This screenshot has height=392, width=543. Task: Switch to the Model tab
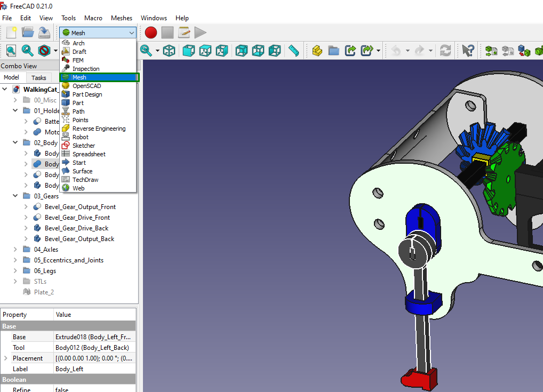pos(11,77)
